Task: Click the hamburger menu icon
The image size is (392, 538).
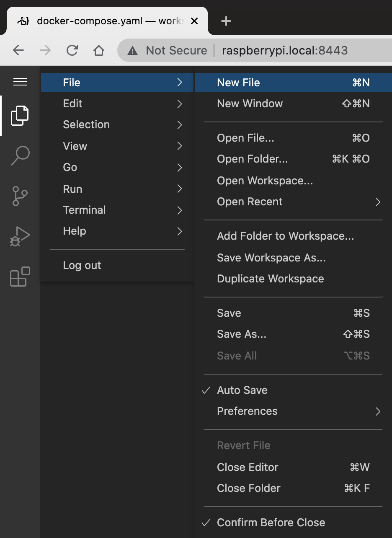Action: (x=20, y=82)
